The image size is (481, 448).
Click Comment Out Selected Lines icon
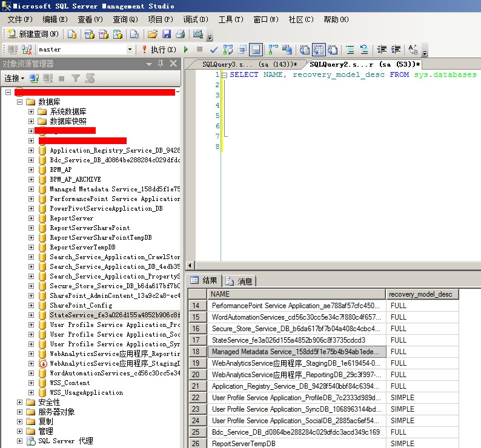(350, 50)
